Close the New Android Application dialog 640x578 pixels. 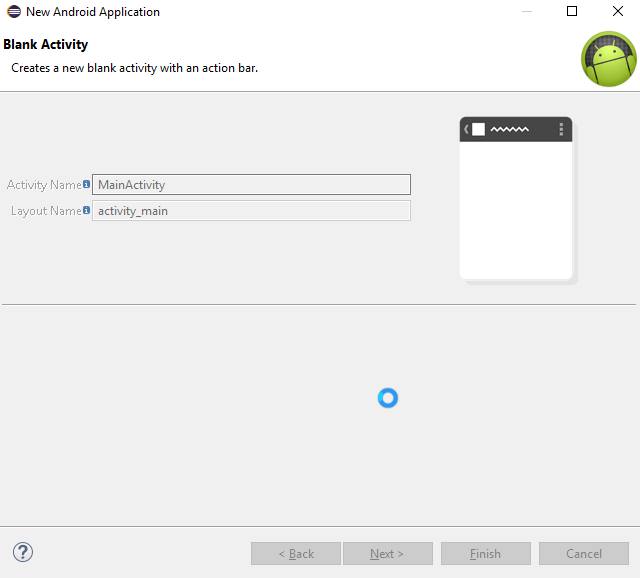pyautogui.click(x=618, y=11)
